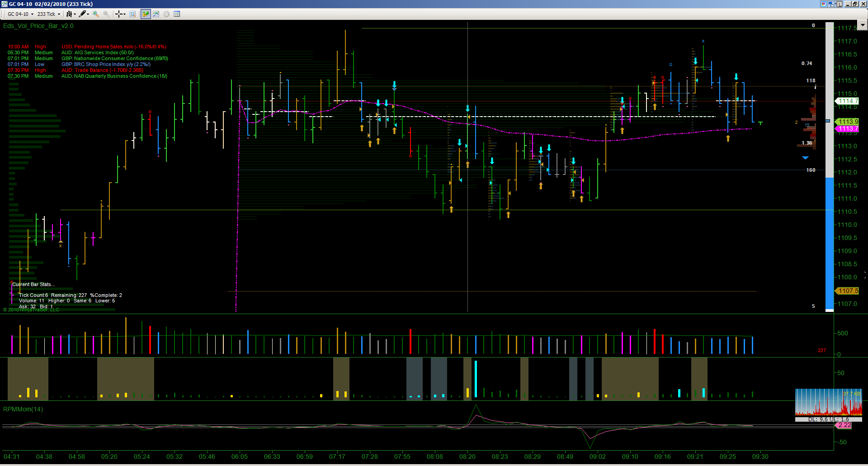868x466 pixels.
Task: Toggle the chart trader icon
Action: [x=145, y=14]
